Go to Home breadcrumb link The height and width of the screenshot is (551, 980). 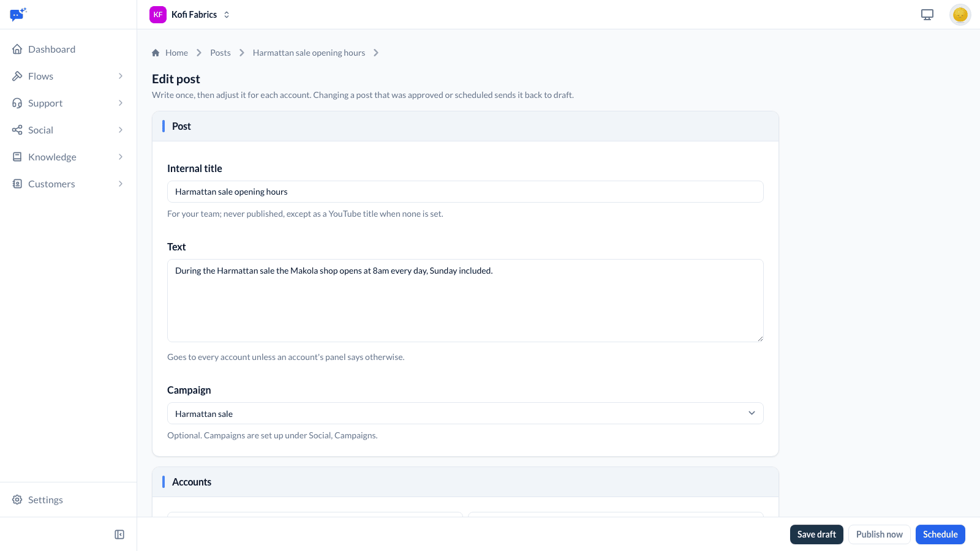tap(176, 53)
